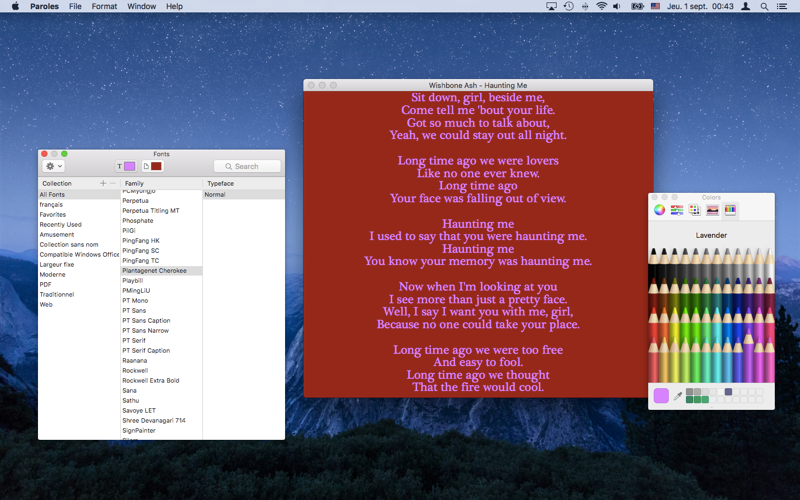Screen dimensions: 800x500
Task: Select the Moderne collection
Action: click(x=79, y=274)
